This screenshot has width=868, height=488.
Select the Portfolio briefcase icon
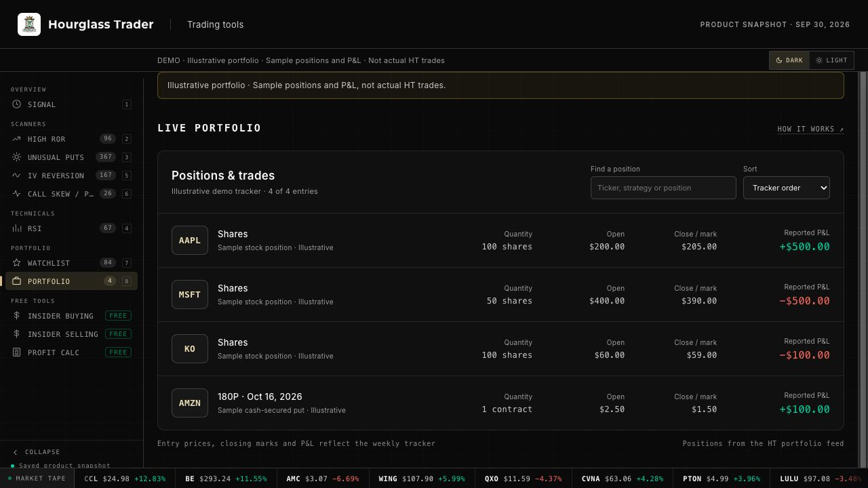click(x=16, y=281)
